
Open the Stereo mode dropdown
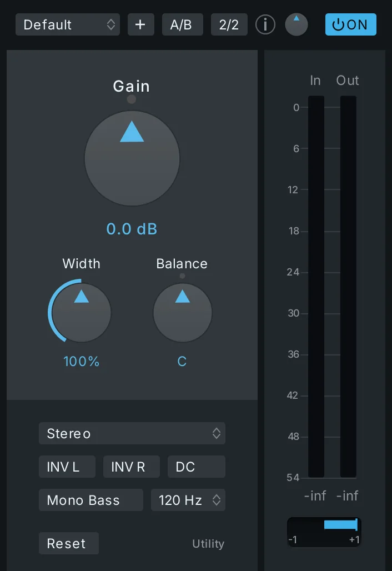coord(132,433)
